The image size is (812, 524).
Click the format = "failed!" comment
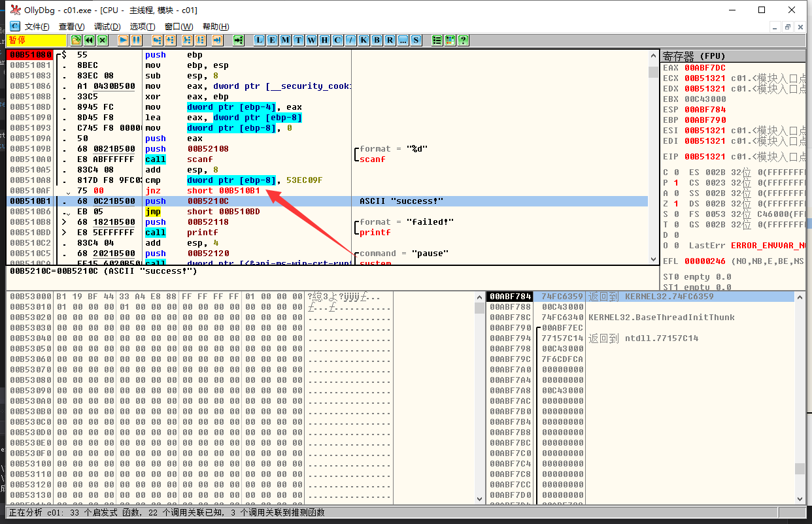[407, 222]
